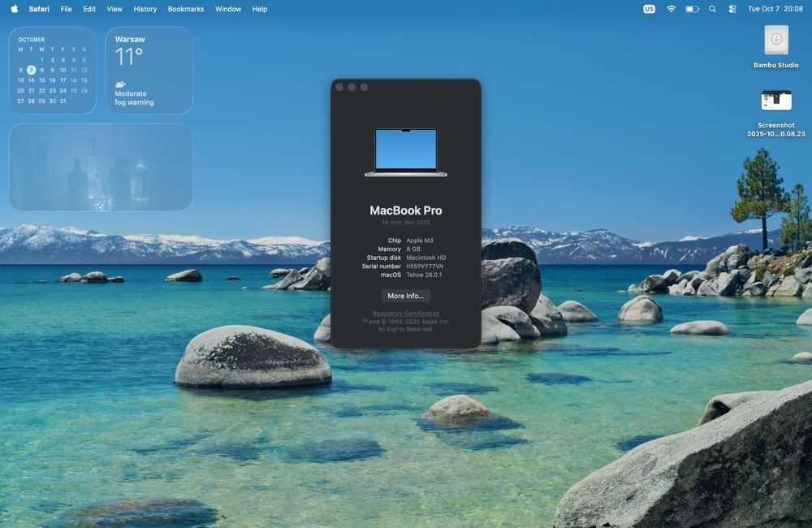This screenshot has height=528, width=812.
Task: Click the battery status icon
Action: pos(693,9)
